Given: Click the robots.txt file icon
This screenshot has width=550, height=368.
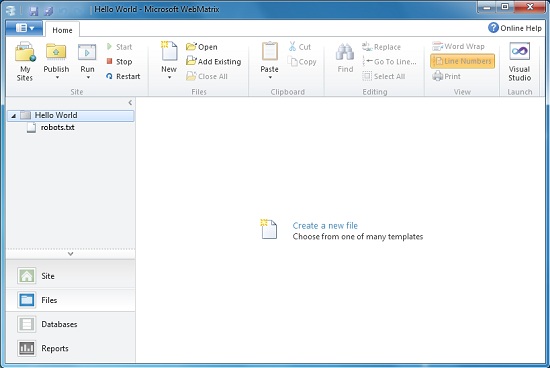Looking at the screenshot, I should (x=31, y=127).
